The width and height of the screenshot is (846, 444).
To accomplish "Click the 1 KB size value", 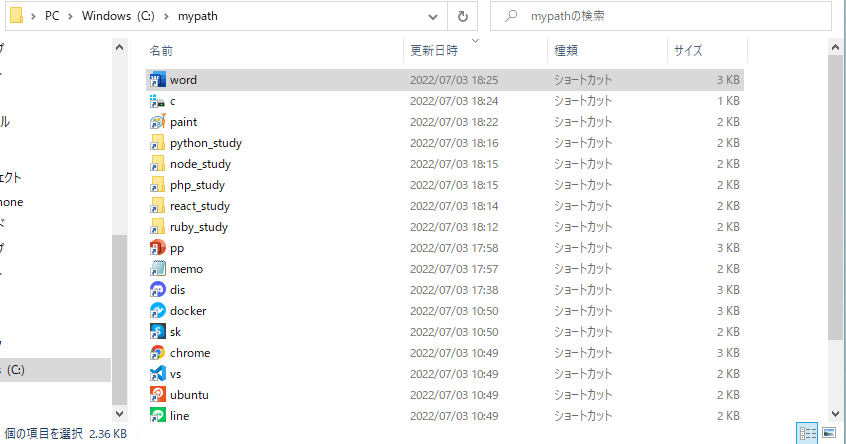I will [728, 101].
